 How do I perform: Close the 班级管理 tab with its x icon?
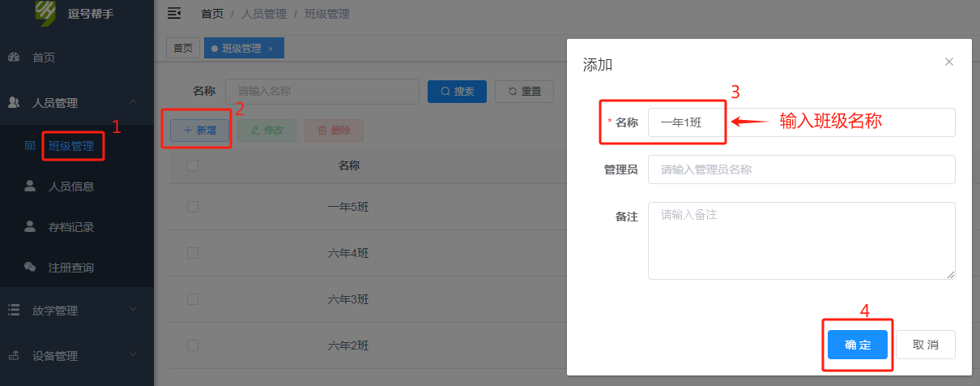pos(271,49)
